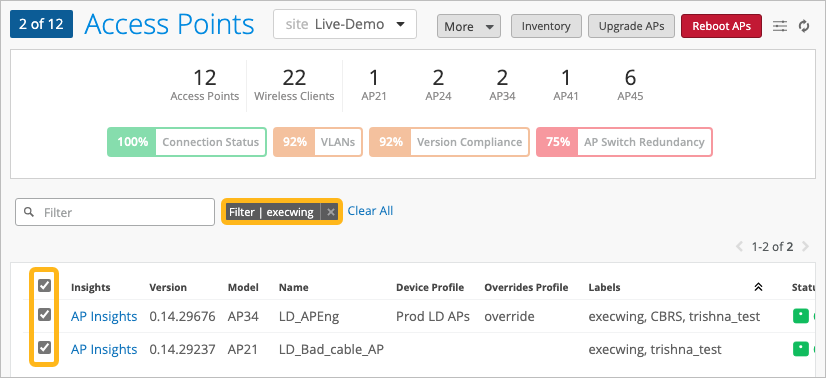The height and width of the screenshot is (378, 826).
Task: Click Clear All filters link
Action: click(370, 211)
